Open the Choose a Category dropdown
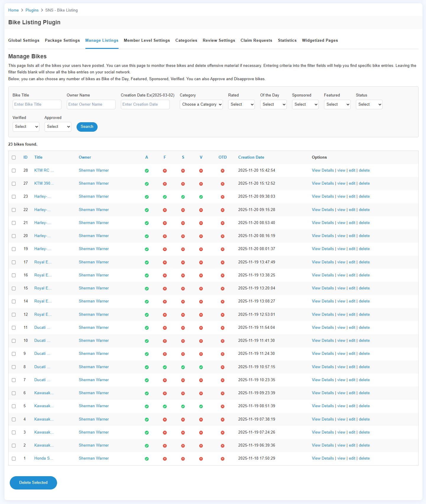Viewport: 426px width, 504px height. tap(201, 104)
